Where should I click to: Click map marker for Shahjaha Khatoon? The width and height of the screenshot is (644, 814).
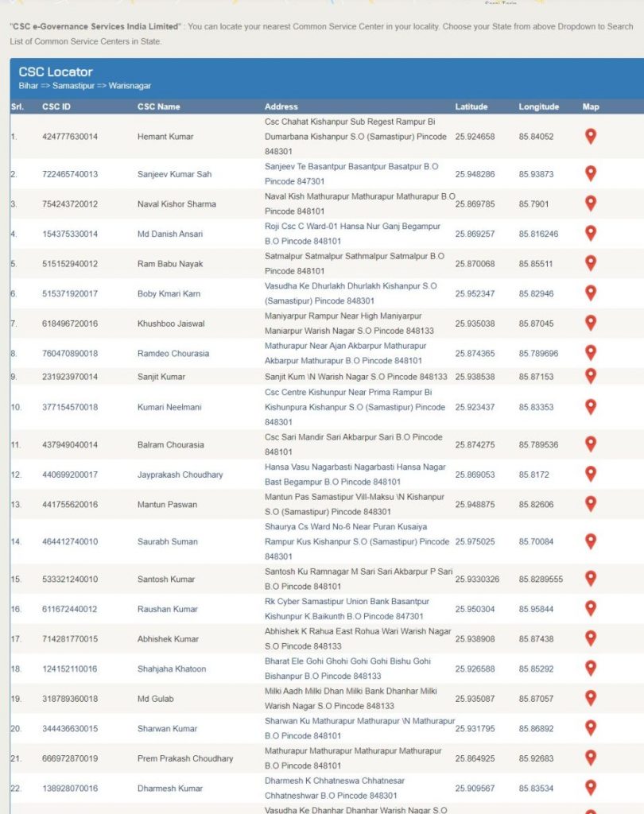pos(591,668)
